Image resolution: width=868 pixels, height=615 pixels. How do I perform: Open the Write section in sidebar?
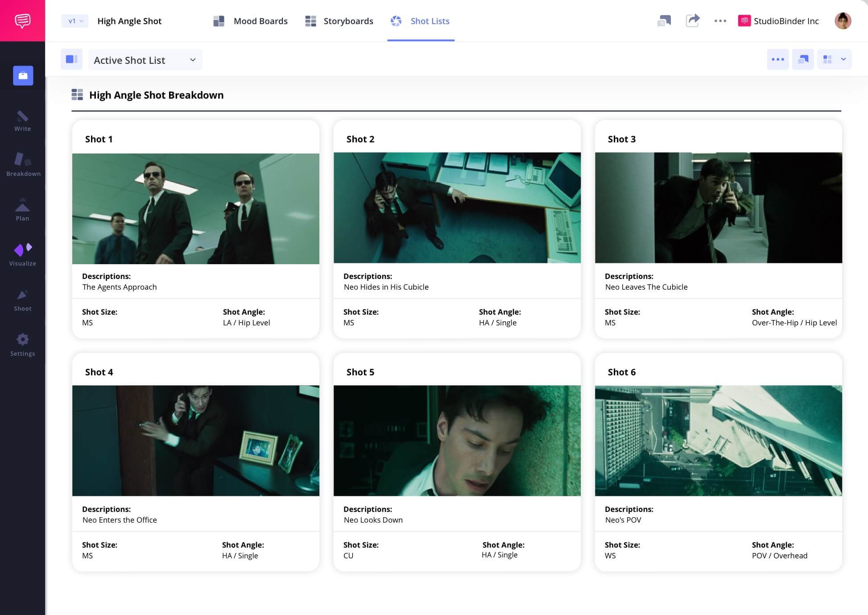pyautogui.click(x=22, y=121)
